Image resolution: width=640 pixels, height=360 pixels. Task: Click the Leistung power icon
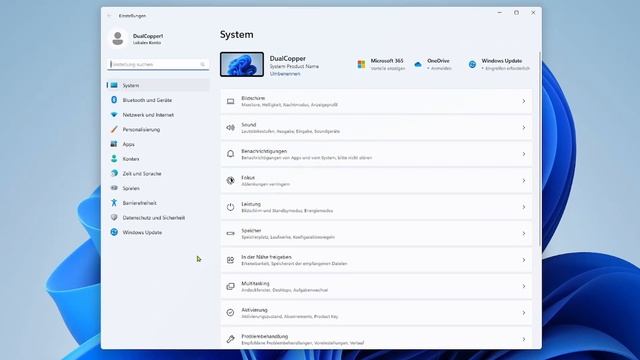231,207
